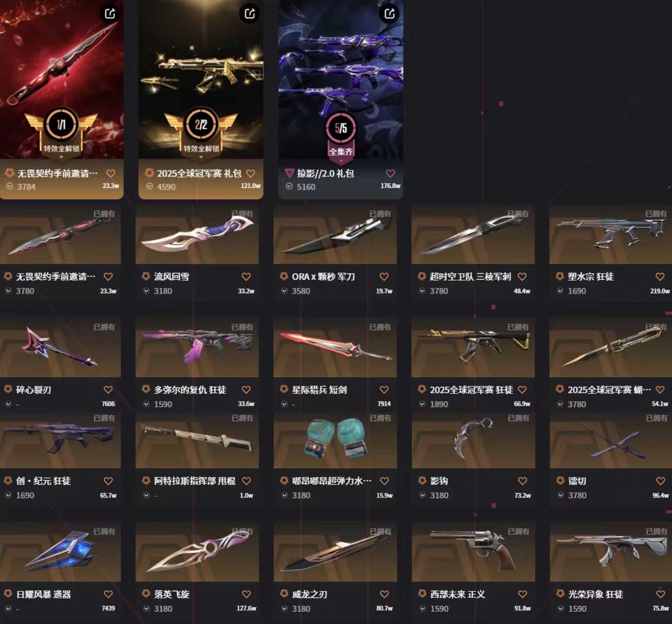This screenshot has height=624, width=672.
Task: Open the 嘟昂嘟昂 boxing gloves thumbnail
Action: coord(335,440)
